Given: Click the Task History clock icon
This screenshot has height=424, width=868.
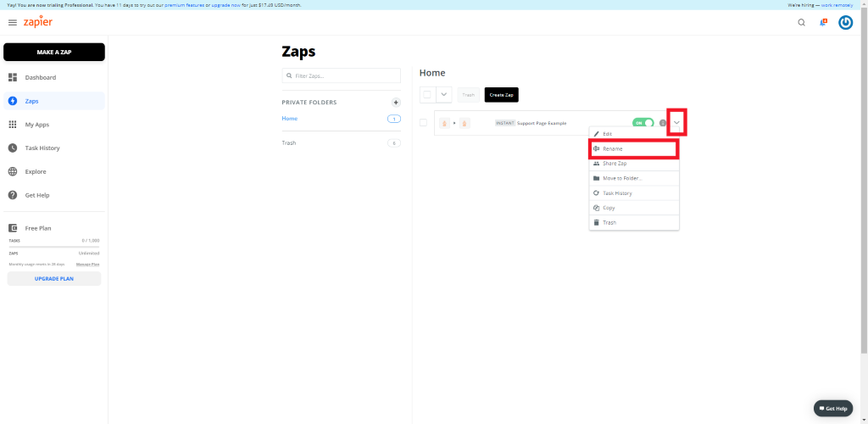Looking at the screenshot, I should click(x=13, y=148).
